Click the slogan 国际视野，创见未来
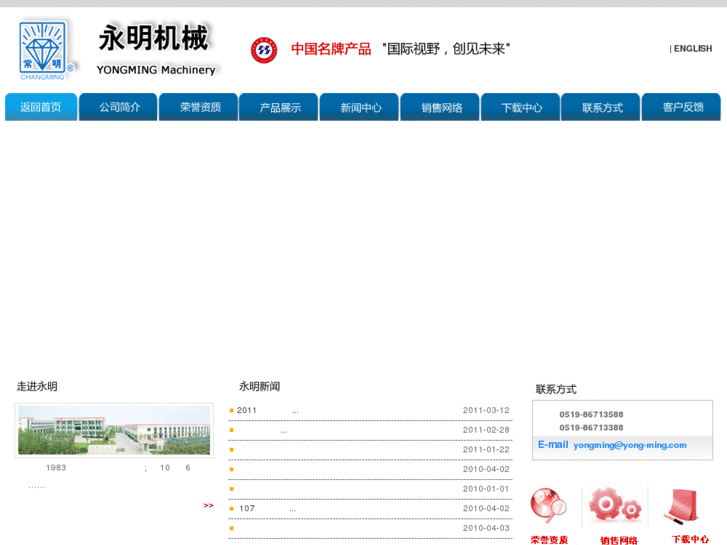 446,49
